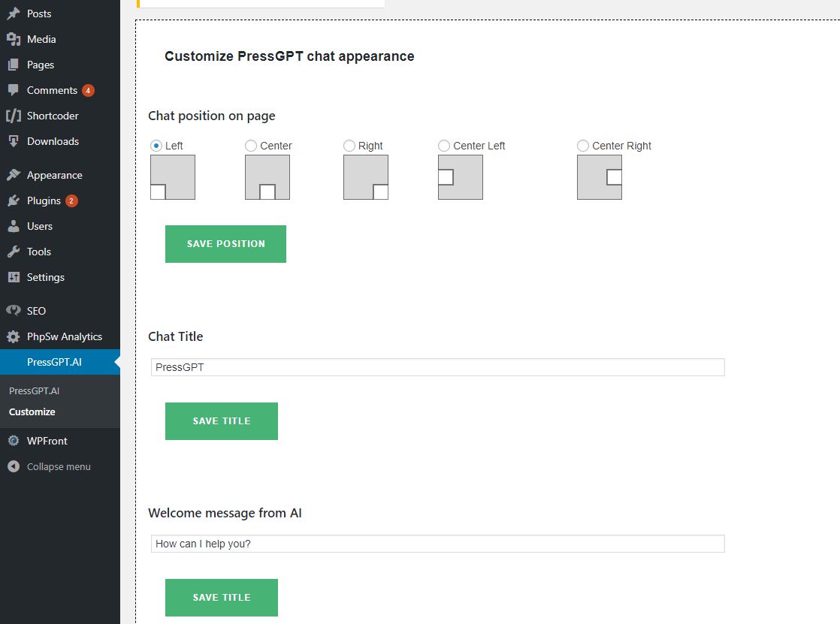Click Save Title under Welcome message

click(221, 598)
